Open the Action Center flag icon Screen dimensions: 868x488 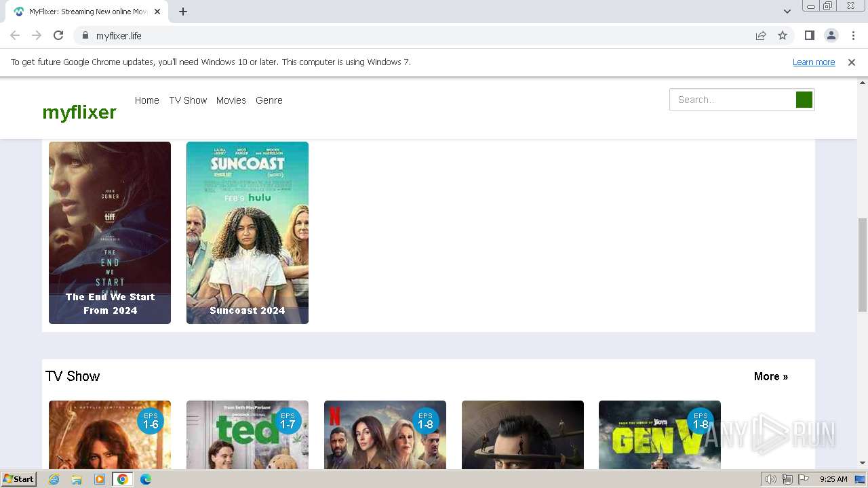coord(804,479)
